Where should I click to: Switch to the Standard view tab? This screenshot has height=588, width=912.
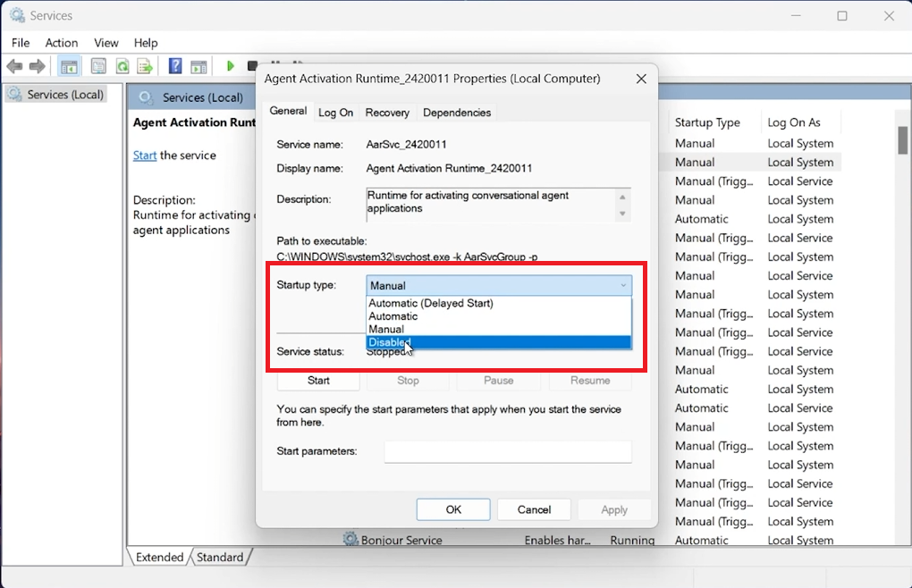tap(220, 557)
